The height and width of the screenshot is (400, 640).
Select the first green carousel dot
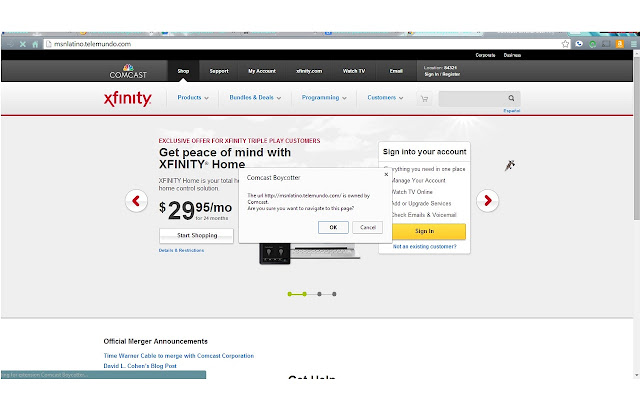(289, 294)
